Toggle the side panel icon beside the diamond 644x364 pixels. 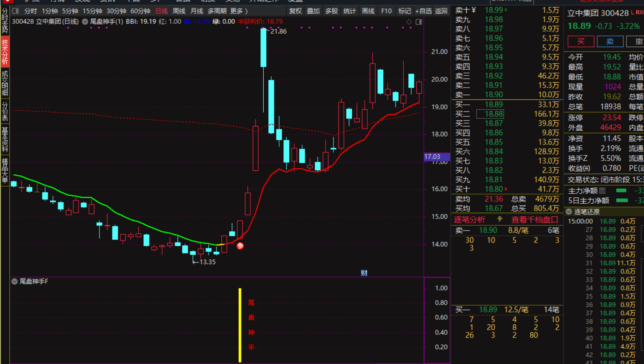pos(419,22)
